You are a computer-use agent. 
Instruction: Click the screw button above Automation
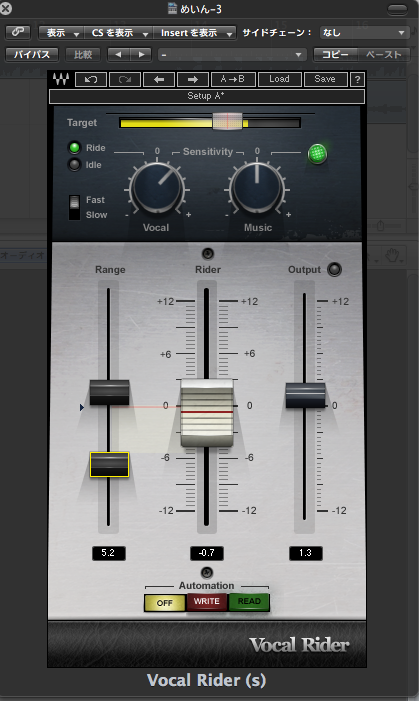[x=206, y=573]
